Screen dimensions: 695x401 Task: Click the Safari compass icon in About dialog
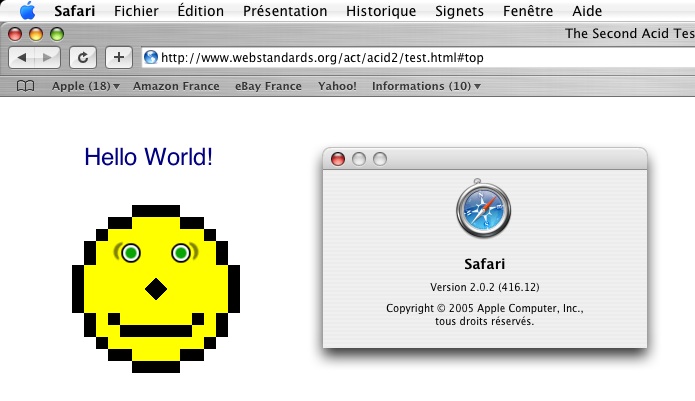coord(483,209)
